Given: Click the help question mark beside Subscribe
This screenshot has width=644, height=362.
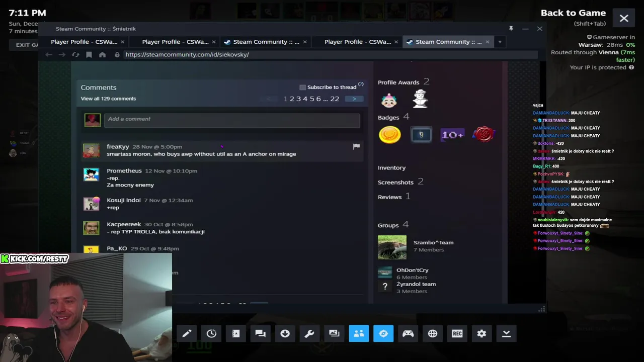Looking at the screenshot, I should (361, 84).
